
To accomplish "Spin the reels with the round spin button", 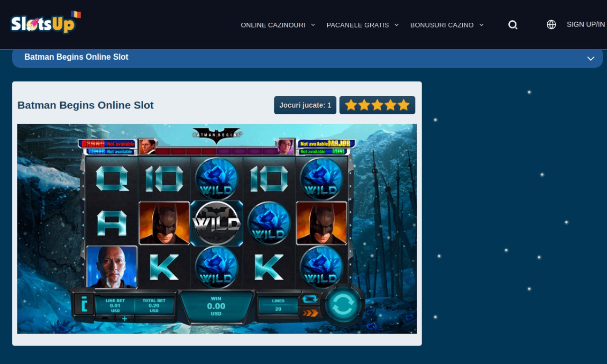I will coord(343,305).
